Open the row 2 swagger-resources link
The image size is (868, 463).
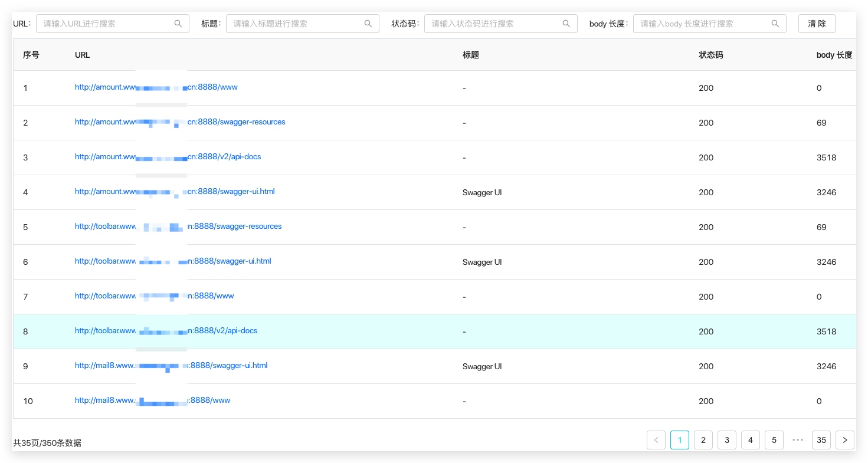[180, 122]
